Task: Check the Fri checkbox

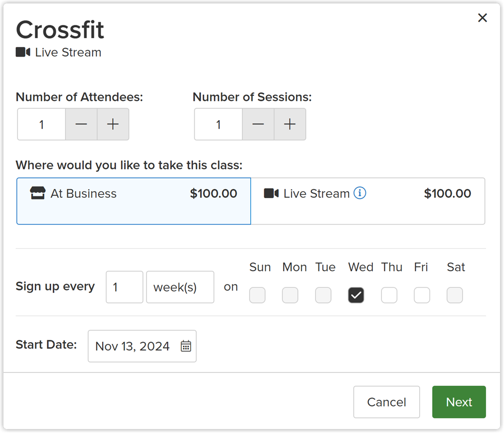Action: coord(422,295)
